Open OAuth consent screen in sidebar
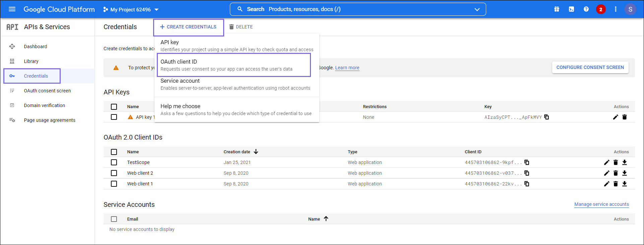 (x=47, y=91)
